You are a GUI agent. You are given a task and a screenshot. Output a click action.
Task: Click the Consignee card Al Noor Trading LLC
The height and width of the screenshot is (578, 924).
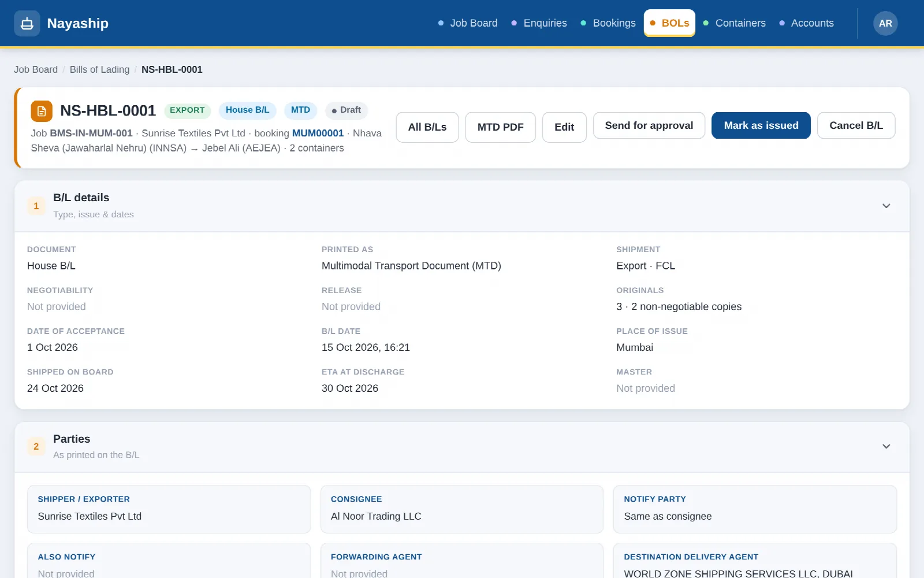pyautogui.click(x=461, y=509)
